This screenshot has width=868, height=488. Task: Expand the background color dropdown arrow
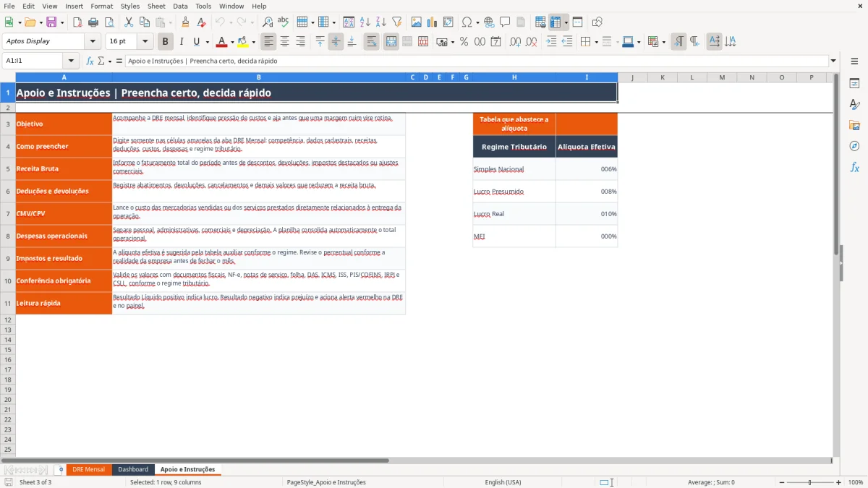click(x=253, y=42)
